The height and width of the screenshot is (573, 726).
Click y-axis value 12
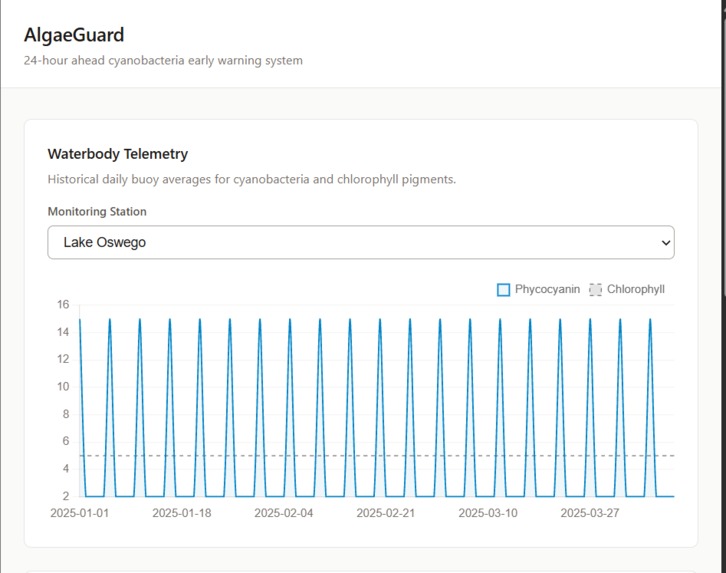click(x=63, y=359)
